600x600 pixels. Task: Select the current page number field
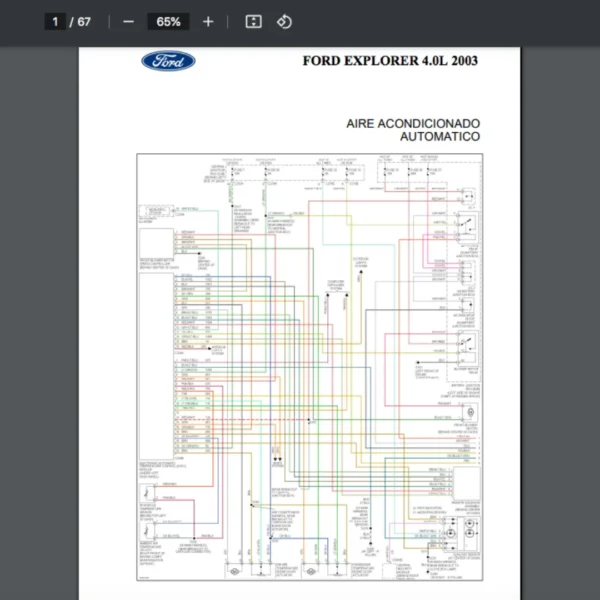(x=56, y=22)
